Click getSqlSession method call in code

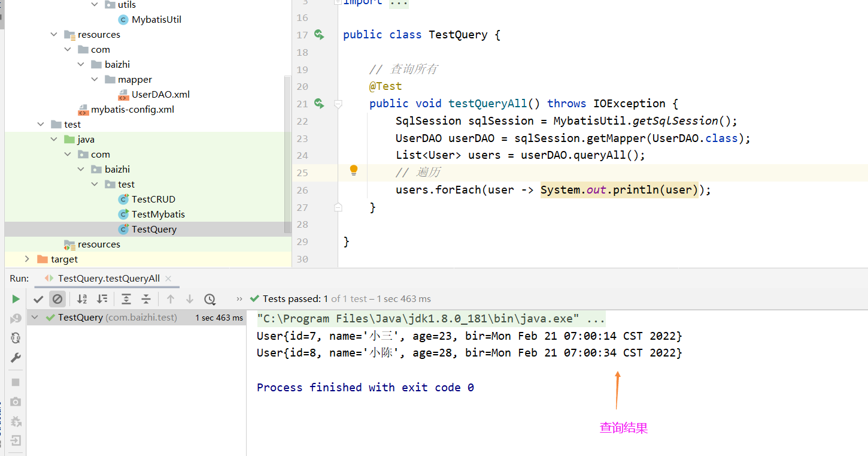[x=675, y=121]
